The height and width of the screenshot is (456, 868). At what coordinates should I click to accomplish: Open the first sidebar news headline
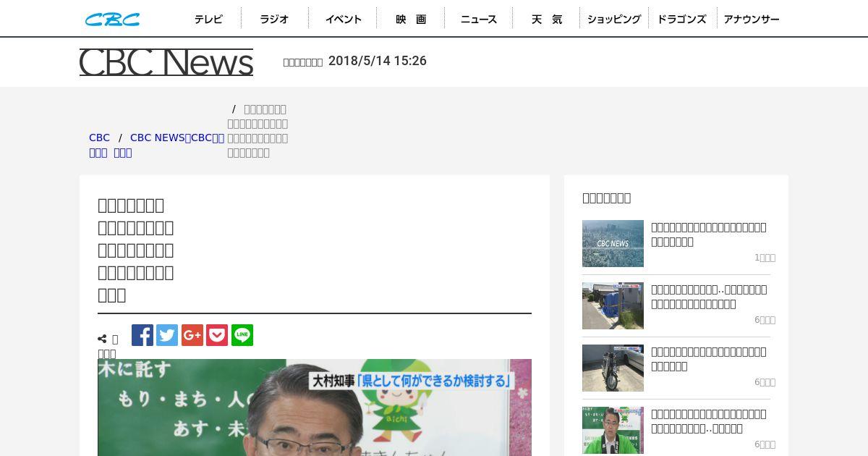coord(709,235)
